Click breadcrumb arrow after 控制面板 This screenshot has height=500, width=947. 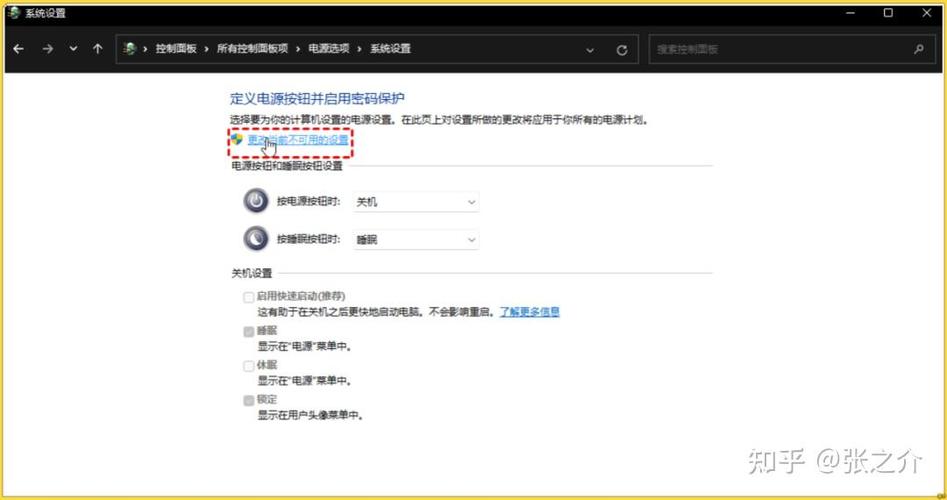(207, 49)
